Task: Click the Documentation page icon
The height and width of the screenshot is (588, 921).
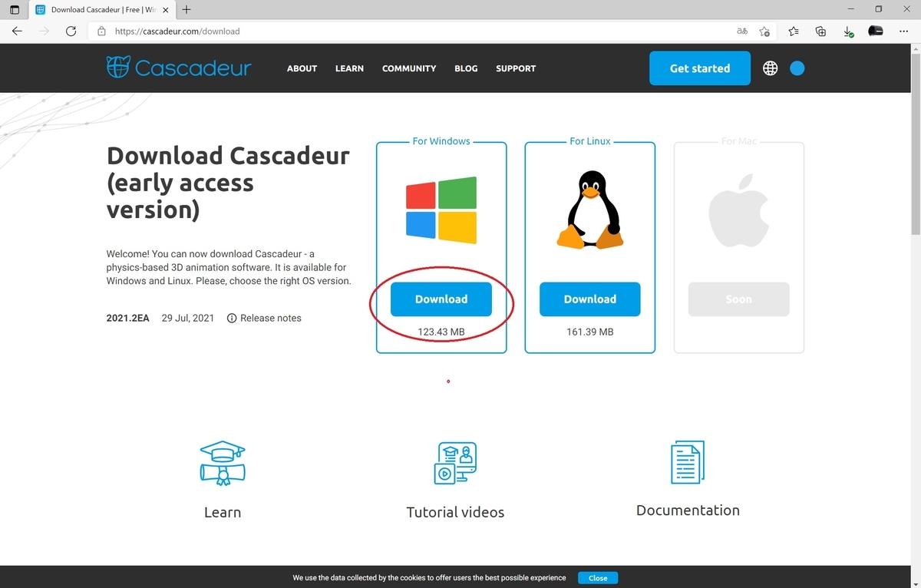Action: click(x=688, y=462)
